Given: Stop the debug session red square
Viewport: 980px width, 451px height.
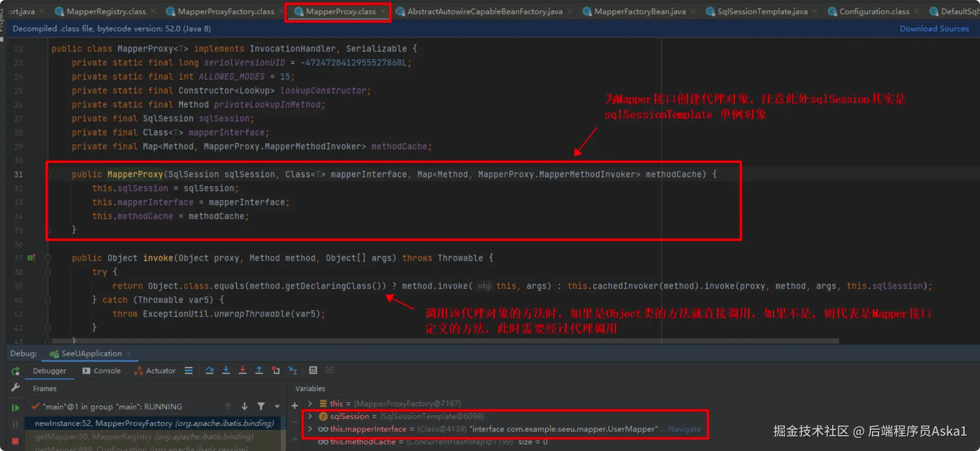Looking at the screenshot, I should [15, 441].
